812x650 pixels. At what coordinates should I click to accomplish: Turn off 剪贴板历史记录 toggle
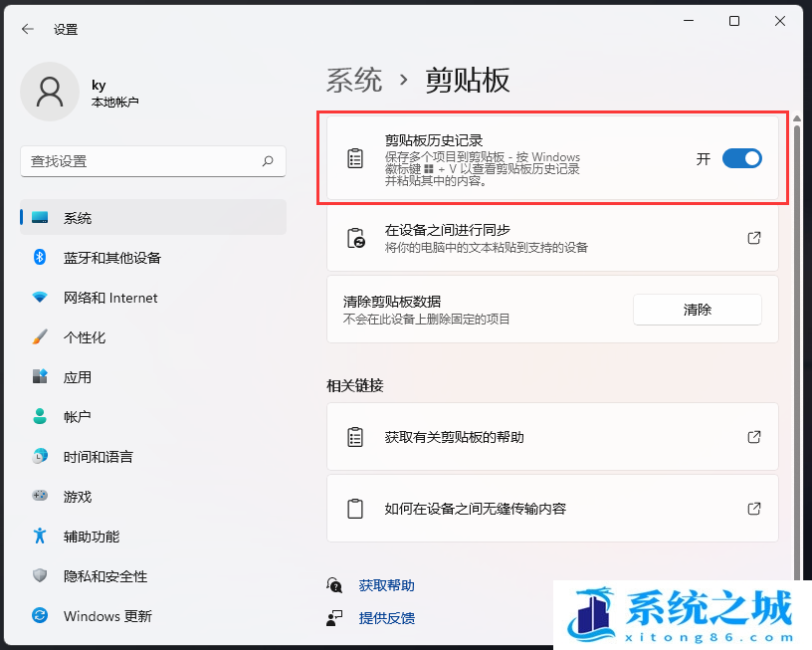coord(741,158)
